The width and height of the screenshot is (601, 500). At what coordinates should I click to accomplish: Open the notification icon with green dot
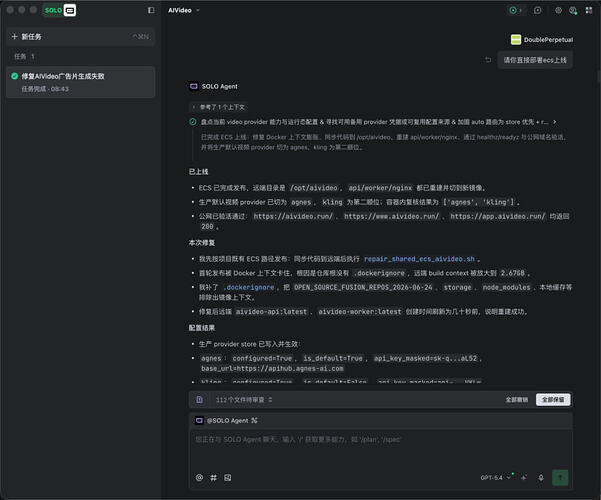573,10
